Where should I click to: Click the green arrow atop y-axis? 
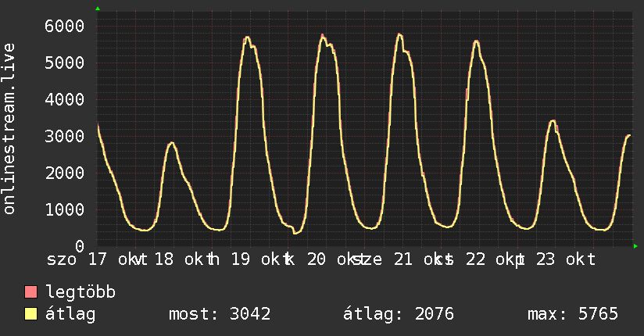(x=98, y=9)
